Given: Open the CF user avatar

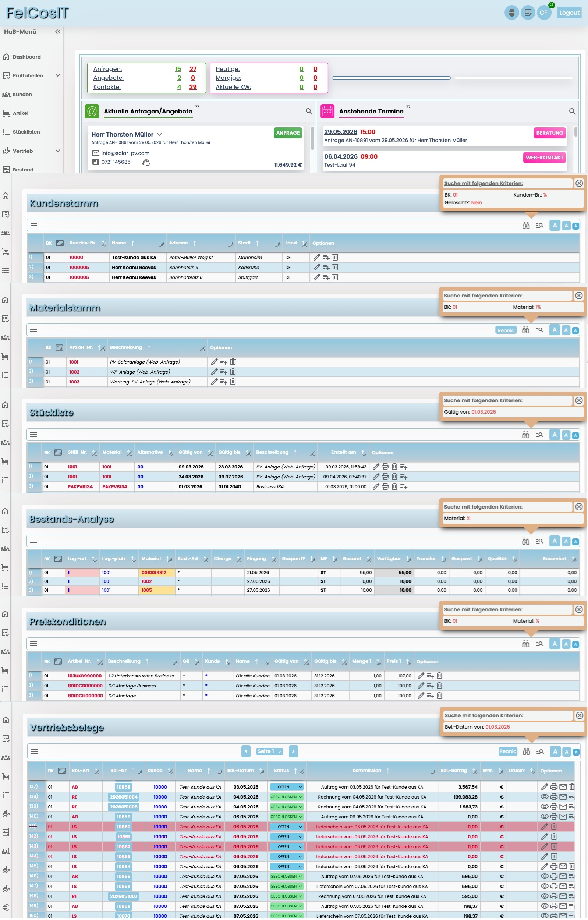Looking at the screenshot, I should (543, 13).
